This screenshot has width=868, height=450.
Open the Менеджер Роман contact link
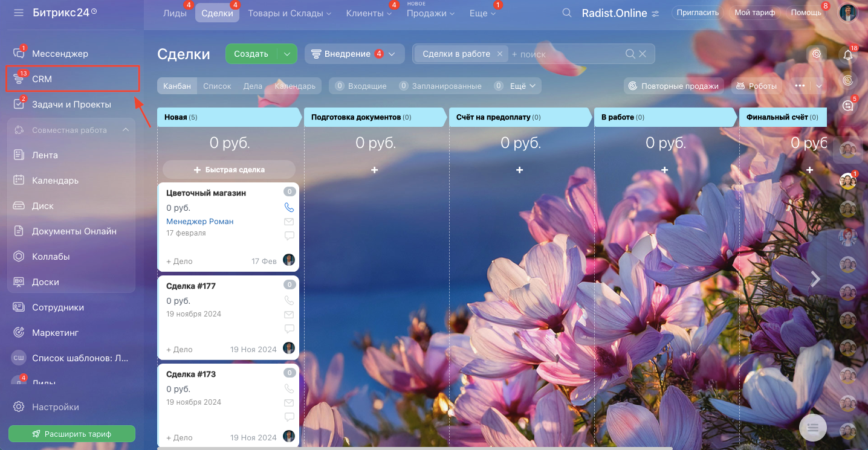(199, 221)
